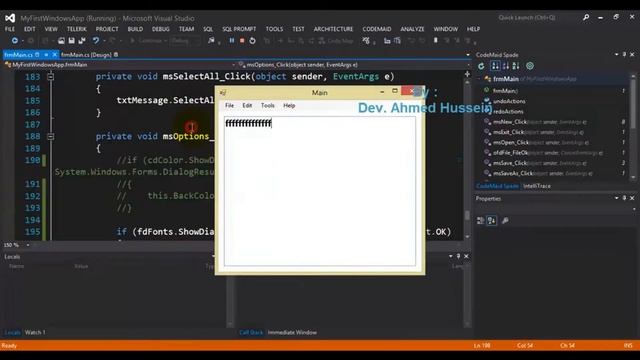Image resolution: width=640 pixels, height=360 pixels.
Task: Stop debugging with the red square icon
Action: 242,40
